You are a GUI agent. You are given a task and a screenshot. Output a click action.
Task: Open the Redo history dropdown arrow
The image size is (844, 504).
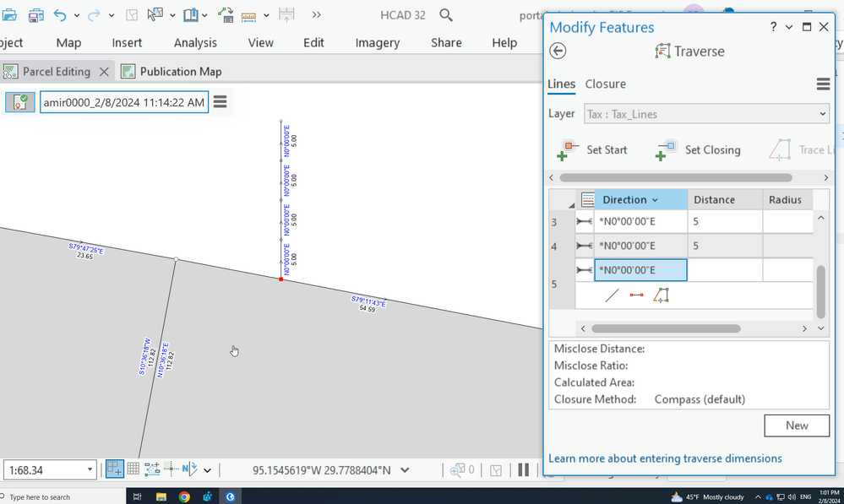(112, 15)
